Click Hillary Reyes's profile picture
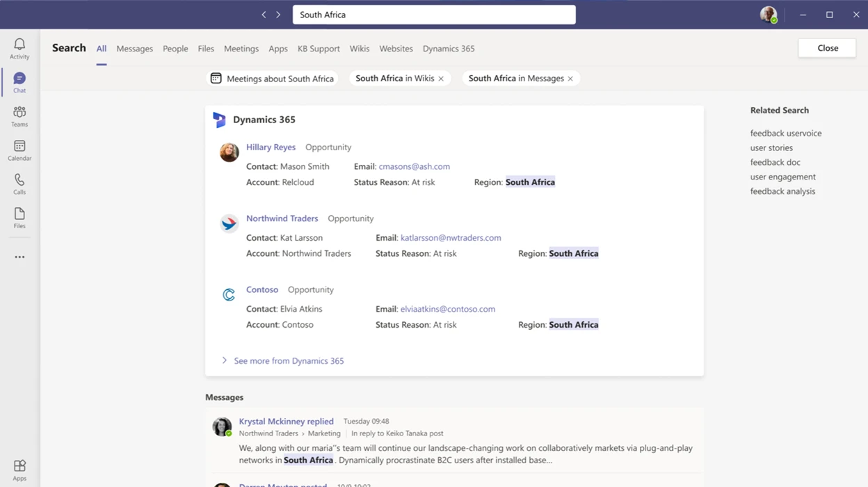868x487 pixels. point(229,152)
